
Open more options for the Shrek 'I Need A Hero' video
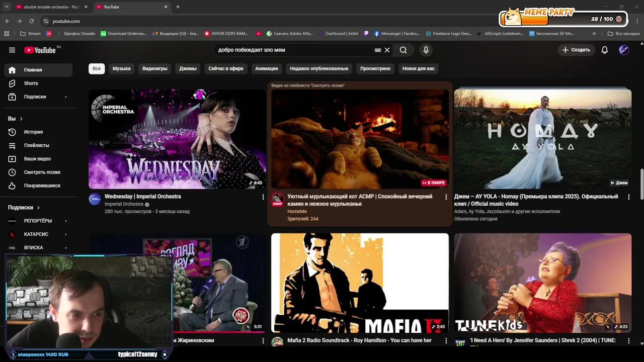pyautogui.click(x=628, y=341)
